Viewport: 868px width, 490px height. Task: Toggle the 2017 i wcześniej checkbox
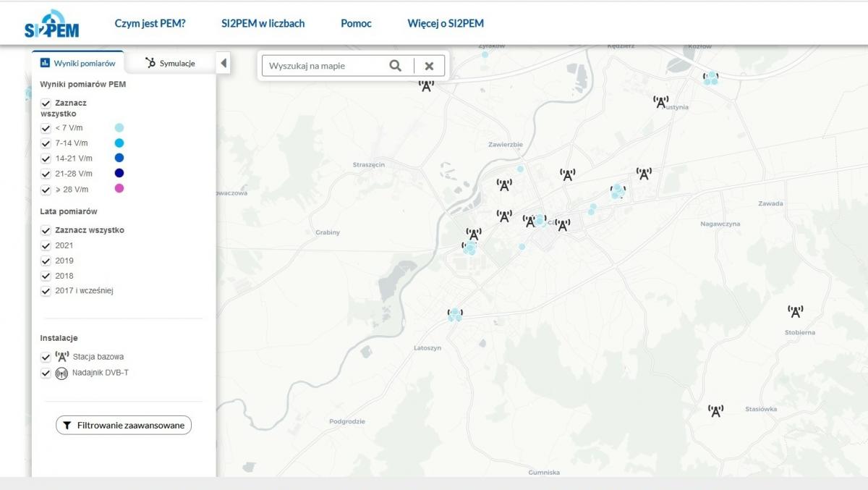(x=46, y=291)
